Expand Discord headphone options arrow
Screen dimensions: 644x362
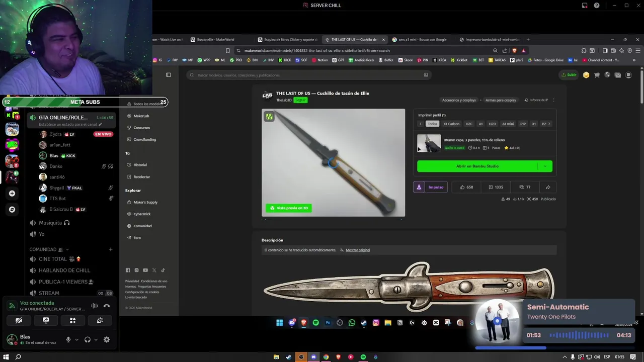pyautogui.click(x=96, y=340)
